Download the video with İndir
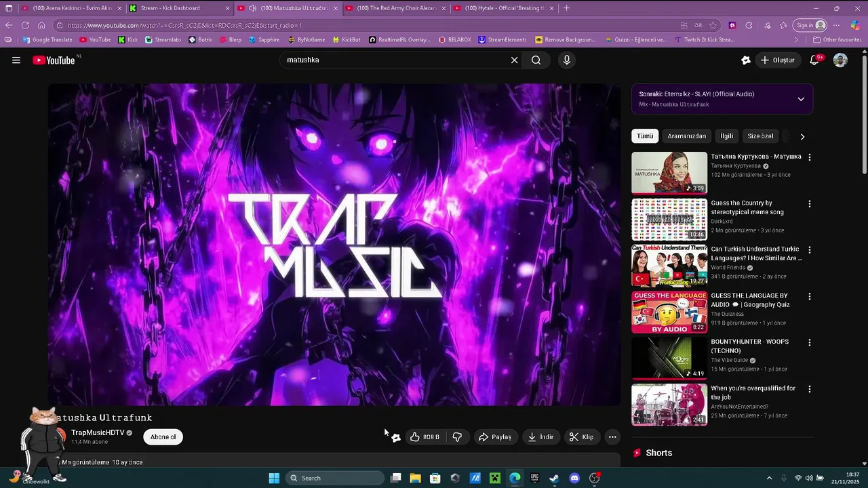868x488 pixels. point(541,437)
